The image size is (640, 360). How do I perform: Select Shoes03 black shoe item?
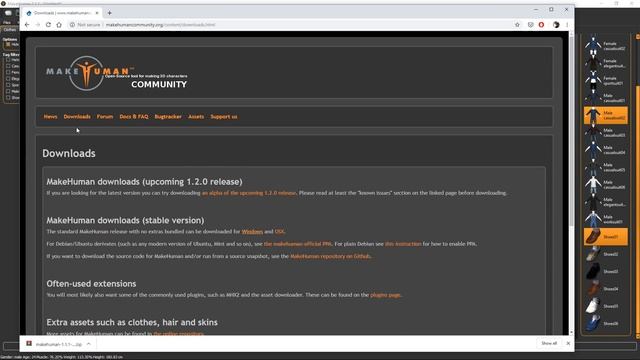point(606,271)
